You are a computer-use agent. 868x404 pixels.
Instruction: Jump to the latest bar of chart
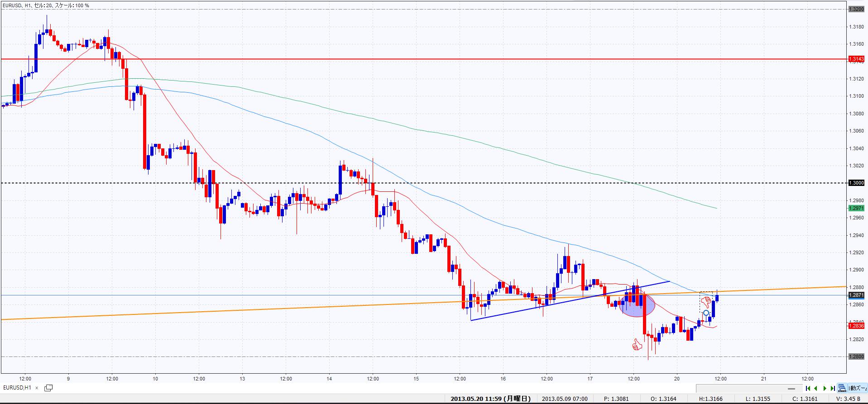point(833,388)
